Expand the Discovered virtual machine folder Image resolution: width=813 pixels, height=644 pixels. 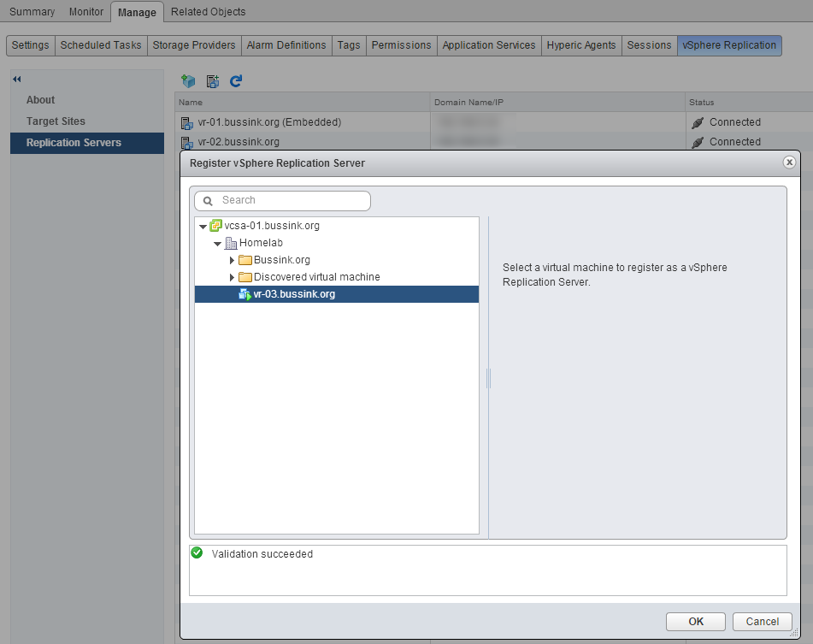coord(233,277)
